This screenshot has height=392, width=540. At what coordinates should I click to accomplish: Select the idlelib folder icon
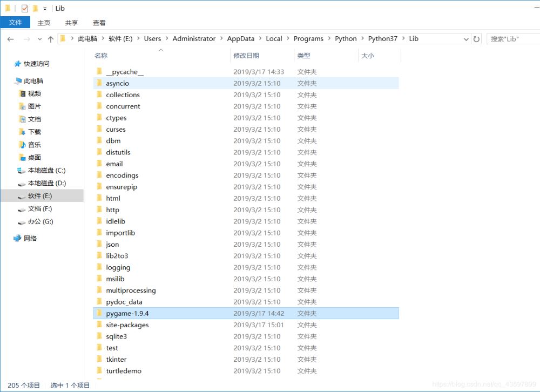pyautogui.click(x=99, y=221)
